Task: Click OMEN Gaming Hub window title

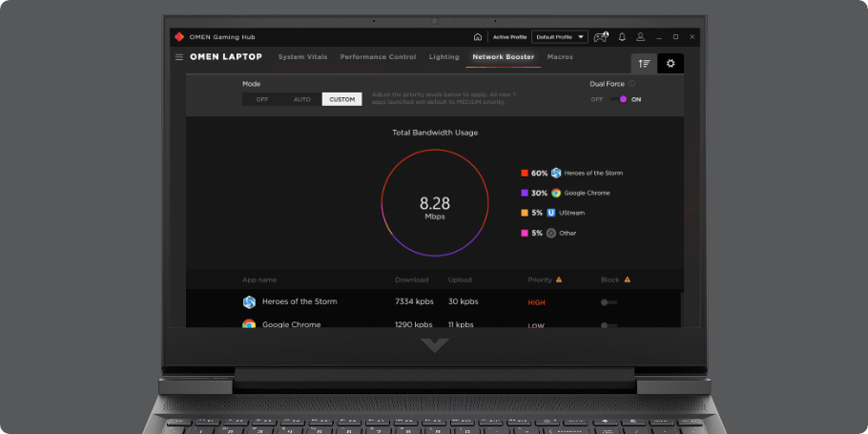Action: pos(222,37)
